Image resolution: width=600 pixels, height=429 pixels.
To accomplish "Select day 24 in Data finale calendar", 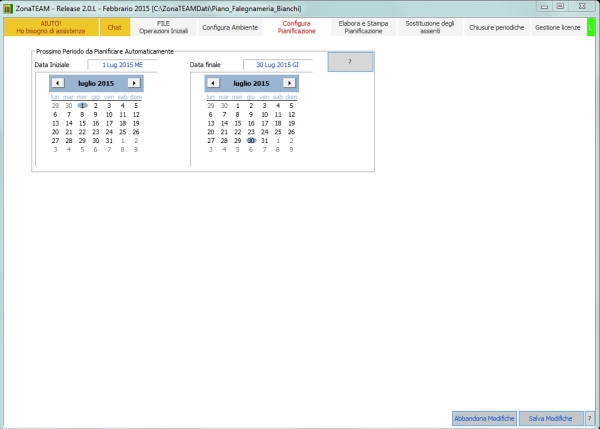I will [x=264, y=132].
